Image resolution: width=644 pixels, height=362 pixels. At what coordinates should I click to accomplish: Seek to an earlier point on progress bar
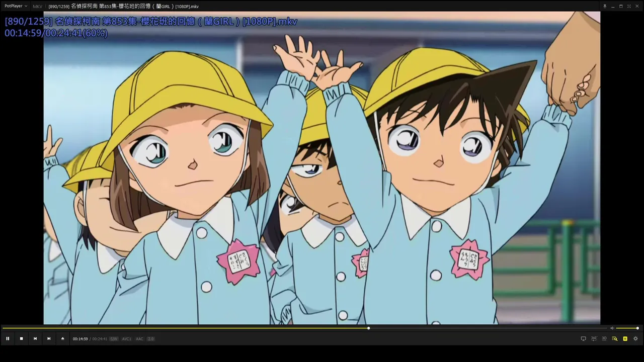[x=184, y=328]
